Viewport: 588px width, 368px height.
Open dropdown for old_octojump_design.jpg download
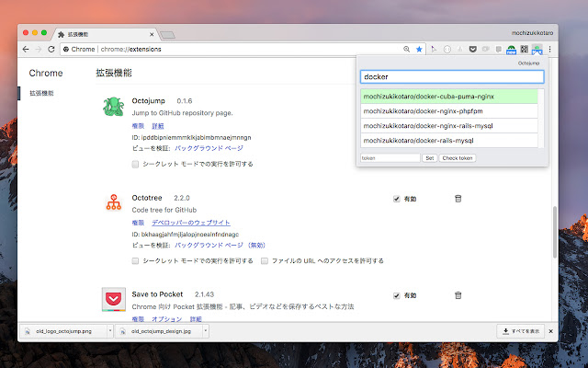[x=206, y=331]
